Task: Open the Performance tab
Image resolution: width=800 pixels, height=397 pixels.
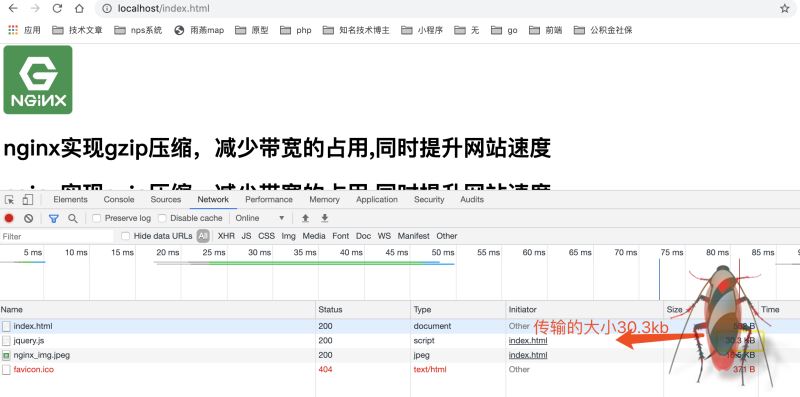Action: 269,200
